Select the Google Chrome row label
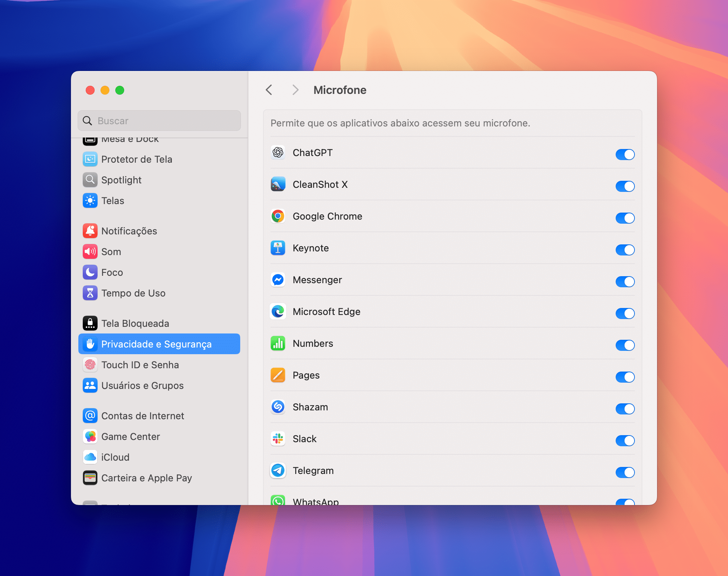This screenshot has width=728, height=576. pos(327,216)
